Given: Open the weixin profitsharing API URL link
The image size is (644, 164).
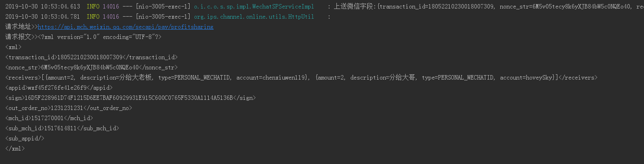Looking at the screenshot, I should point(125,27).
